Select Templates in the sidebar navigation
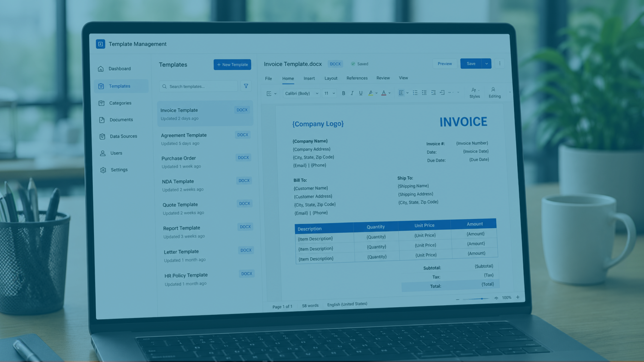Image resolution: width=644 pixels, height=362 pixels. pos(121,86)
